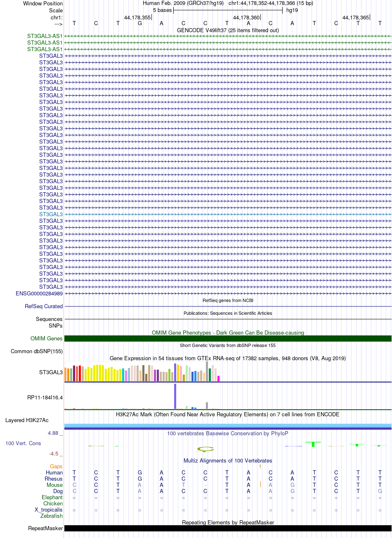Select the Elephant alignment row label
The height and width of the screenshot is (538, 392).
52,497
